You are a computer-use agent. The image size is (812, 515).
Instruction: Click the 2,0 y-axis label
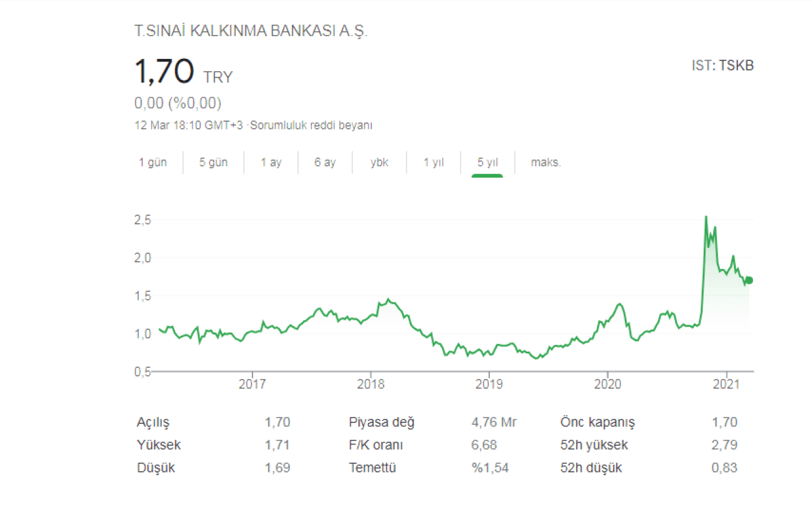(x=141, y=257)
